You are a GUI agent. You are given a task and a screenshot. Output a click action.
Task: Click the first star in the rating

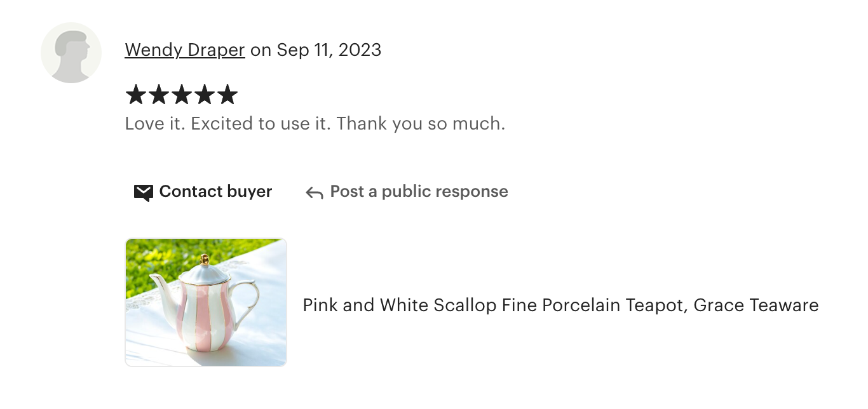click(x=136, y=95)
